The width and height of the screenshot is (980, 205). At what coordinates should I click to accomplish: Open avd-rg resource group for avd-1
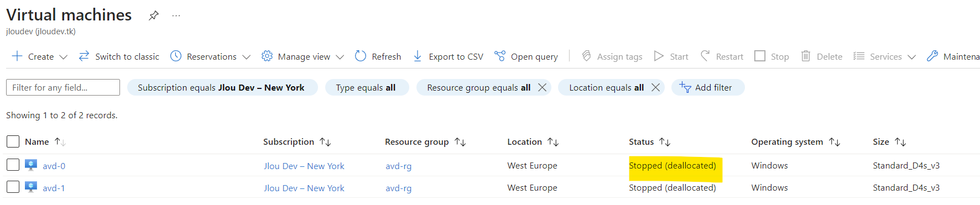tap(399, 188)
